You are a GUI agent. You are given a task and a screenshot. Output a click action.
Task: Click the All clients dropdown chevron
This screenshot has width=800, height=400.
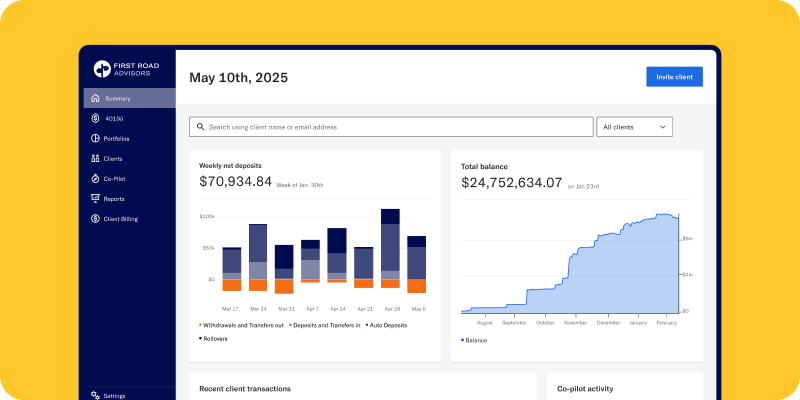tap(662, 127)
